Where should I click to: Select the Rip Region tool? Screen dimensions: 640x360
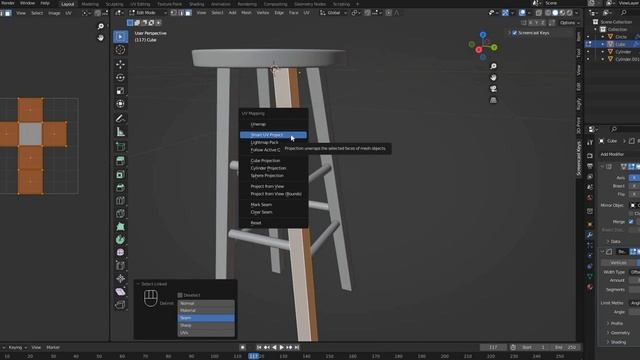click(x=120, y=305)
